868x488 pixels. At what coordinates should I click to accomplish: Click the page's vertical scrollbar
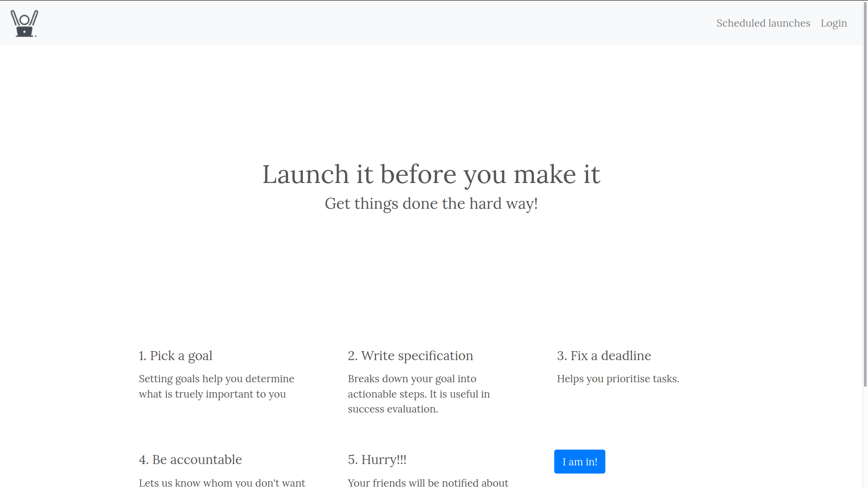point(865,194)
